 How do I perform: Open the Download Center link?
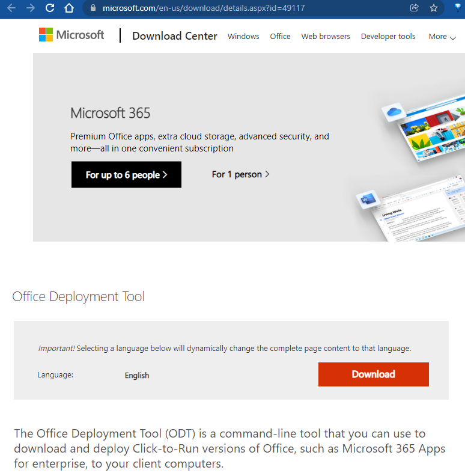[175, 36]
